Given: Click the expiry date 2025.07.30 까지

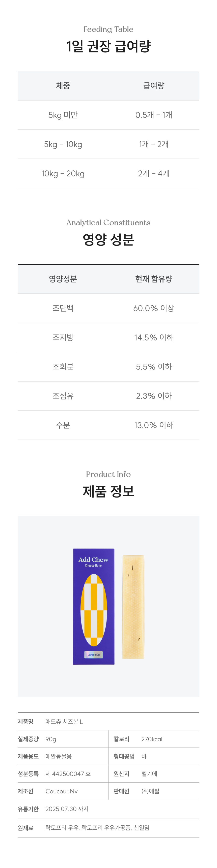Looking at the screenshot, I should (67, 809).
